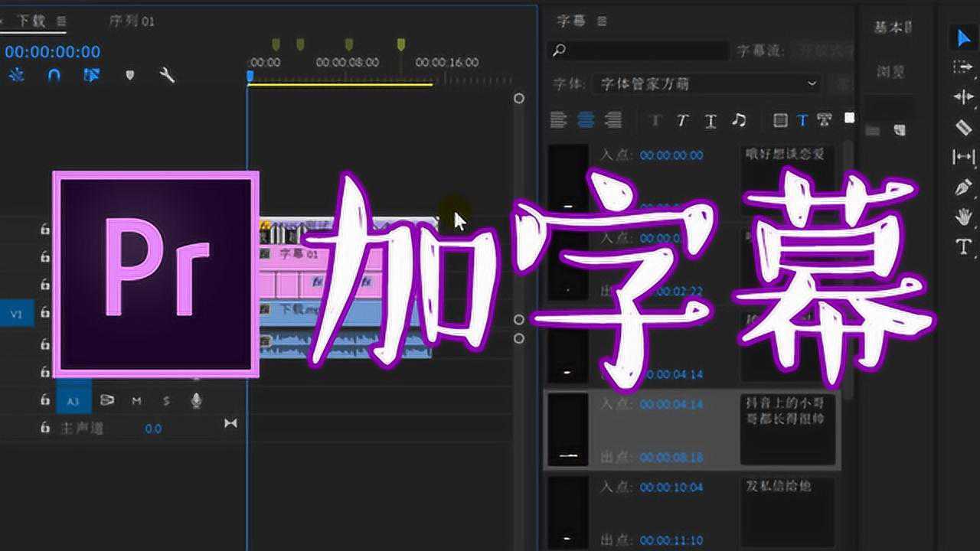This screenshot has width=980, height=551.
Task: Click the out point 00:00:11:10 value
Action: coord(671,540)
